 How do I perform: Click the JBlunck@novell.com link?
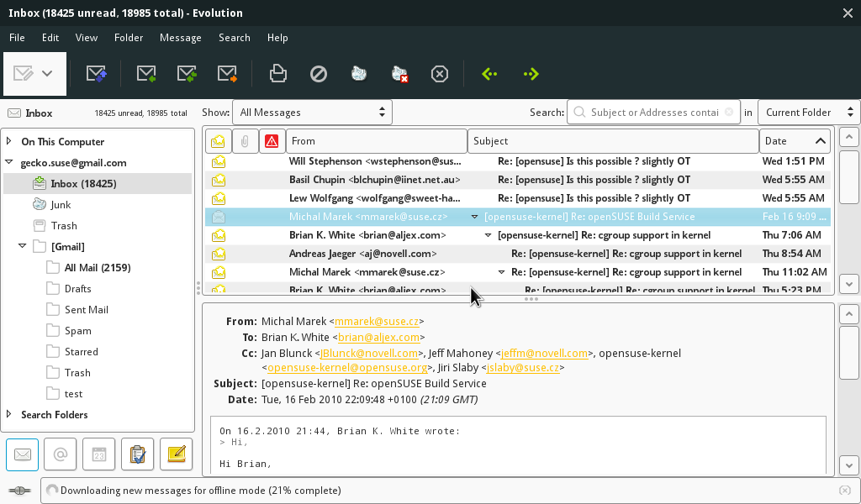(369, 353)
